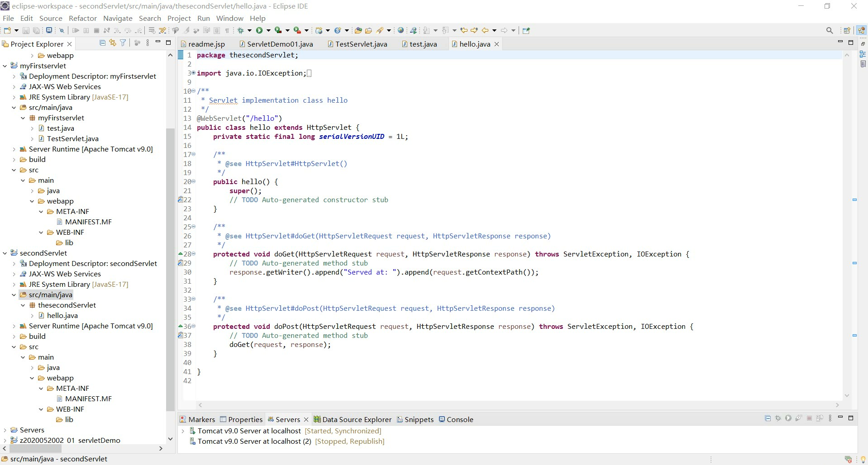868x465 pixels.
Task: Click the green Run toolbar button
Action: pos(259,30)
